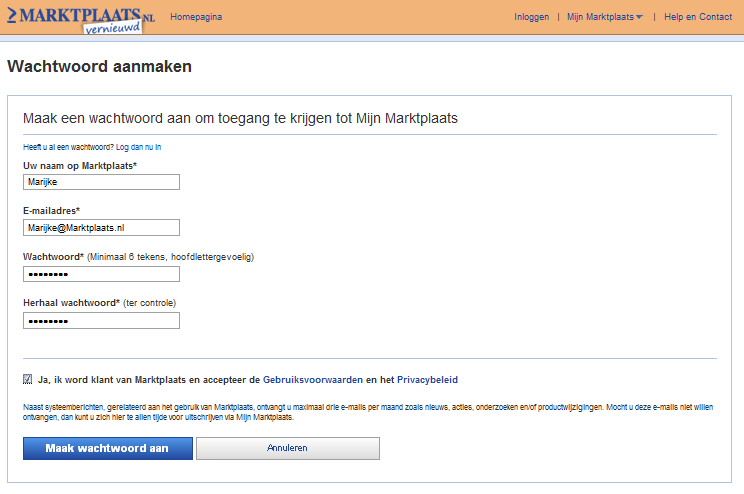
Task: Cancel with the Annuleren button
Action: tap(288, 448)
